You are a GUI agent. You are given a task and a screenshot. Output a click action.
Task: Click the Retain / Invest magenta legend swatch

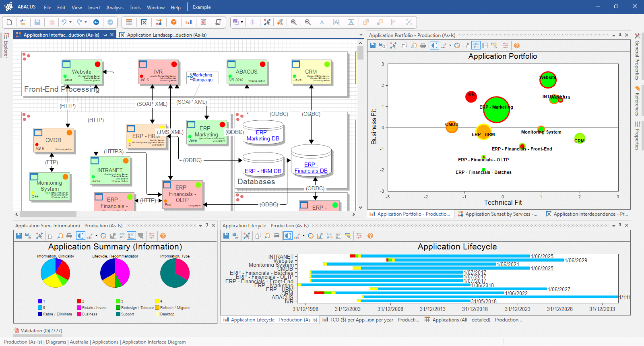(79, 308)
